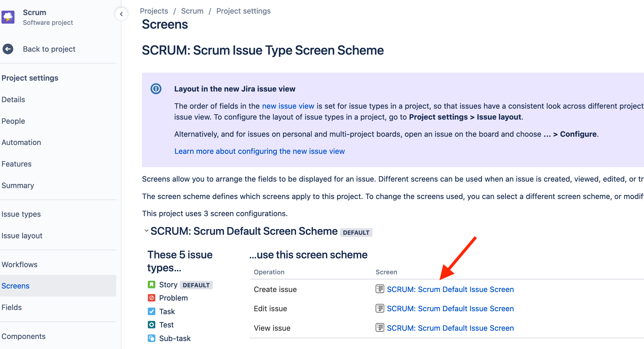Click Back to project link
The width and height of the screenshot is (644, 349).
(x=49, y=49)
